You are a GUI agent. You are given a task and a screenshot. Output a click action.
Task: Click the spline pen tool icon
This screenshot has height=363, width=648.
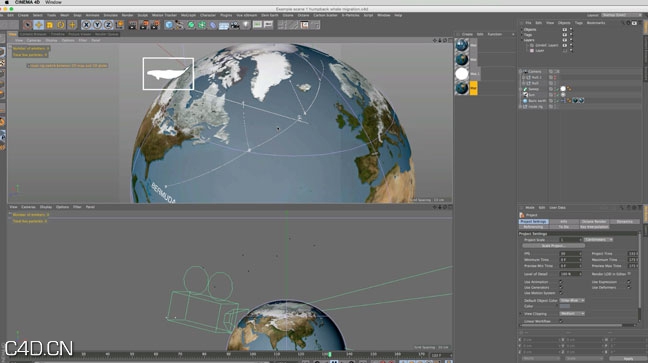point(179,25)
